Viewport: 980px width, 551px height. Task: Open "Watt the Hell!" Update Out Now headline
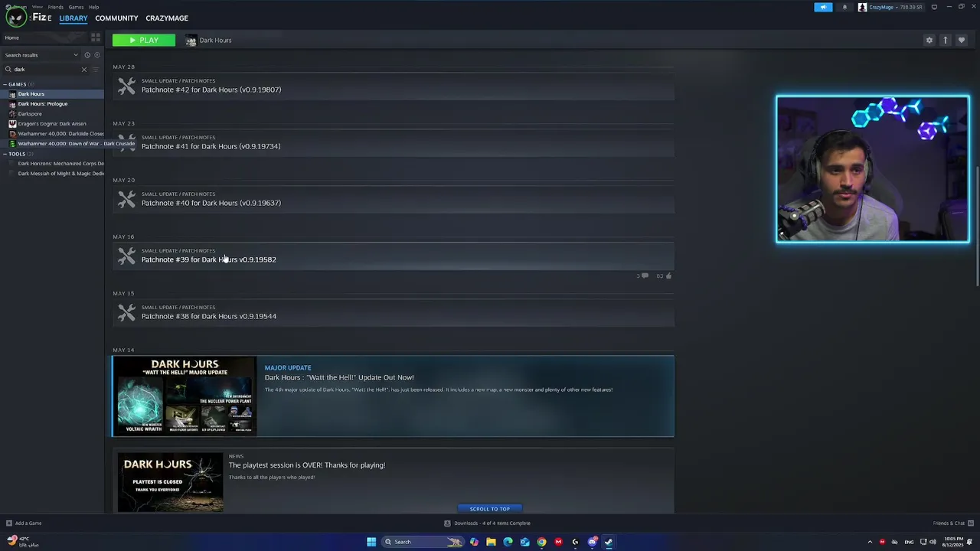pyautogui.click(x=339, y=377)
